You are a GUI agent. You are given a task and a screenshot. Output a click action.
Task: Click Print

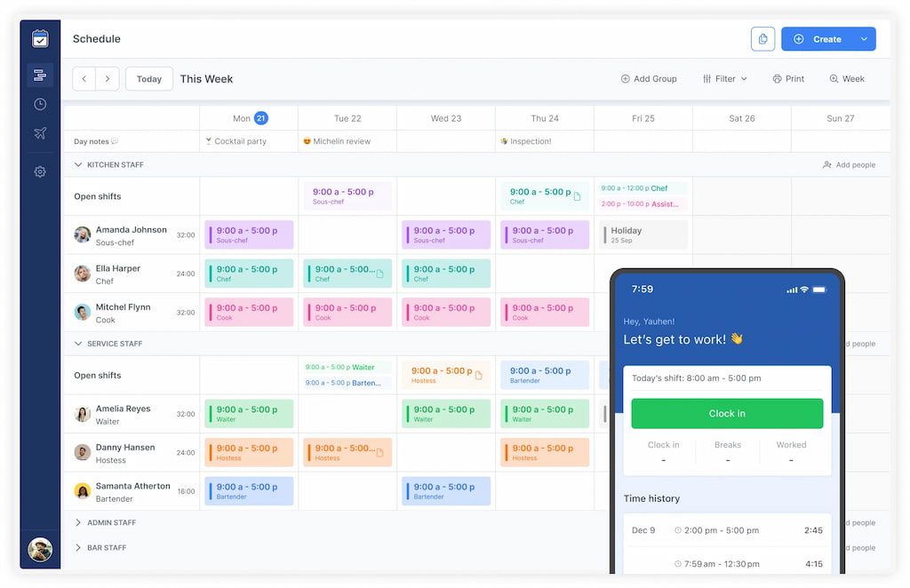click(788, 79)
